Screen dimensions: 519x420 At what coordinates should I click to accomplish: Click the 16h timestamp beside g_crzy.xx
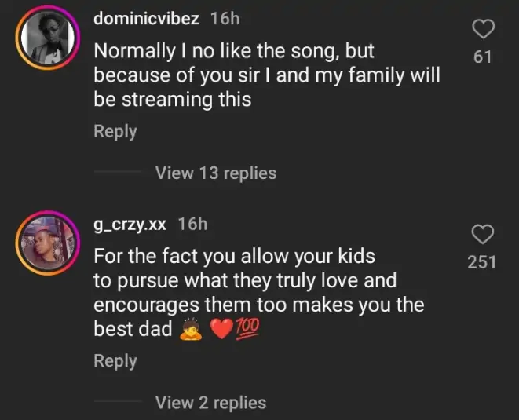[x=193, y=225]
